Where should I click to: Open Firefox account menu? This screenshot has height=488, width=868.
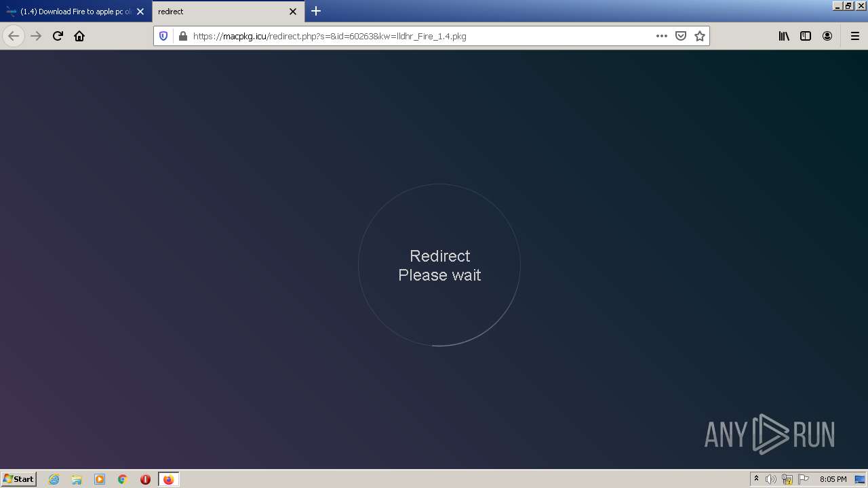(827, 36)
